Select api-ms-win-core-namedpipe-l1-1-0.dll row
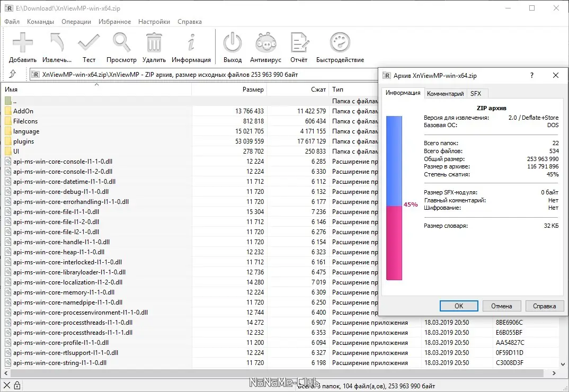Image resolution: width=569 pixels, height=392 pixels. (190, 302)
